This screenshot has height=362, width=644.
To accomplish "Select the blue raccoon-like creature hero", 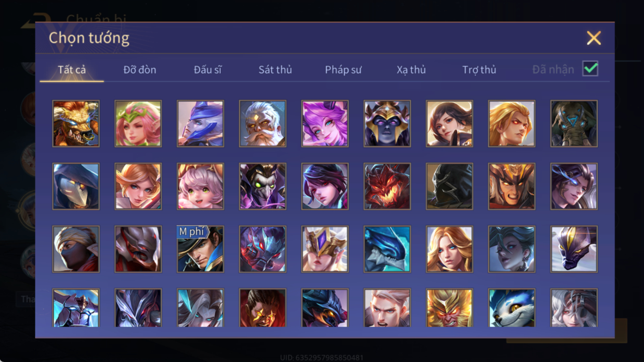I will coord(512,308).
